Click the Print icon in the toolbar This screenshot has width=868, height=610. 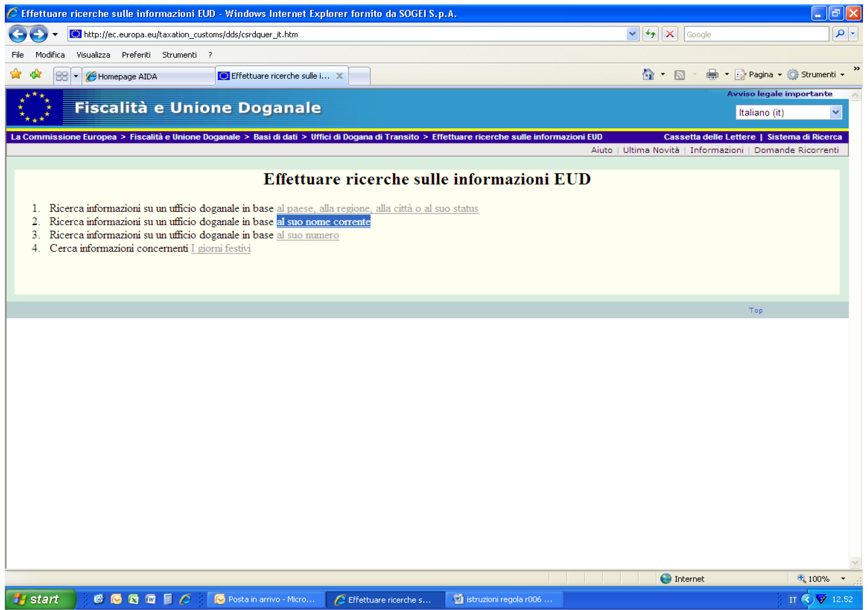pyautogui.click(x=712, y=75)
